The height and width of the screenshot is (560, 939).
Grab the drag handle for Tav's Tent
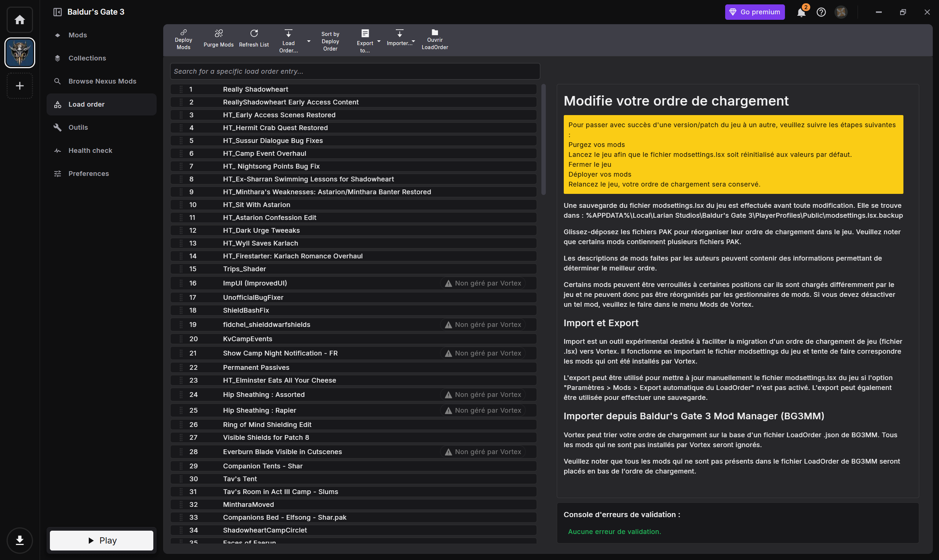[x=181, y=480]
